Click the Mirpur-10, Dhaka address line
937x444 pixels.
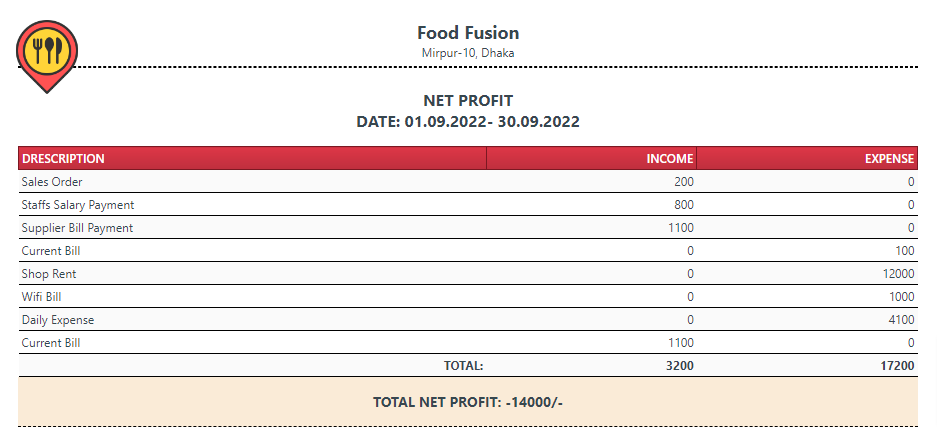(x=468, y=53)
